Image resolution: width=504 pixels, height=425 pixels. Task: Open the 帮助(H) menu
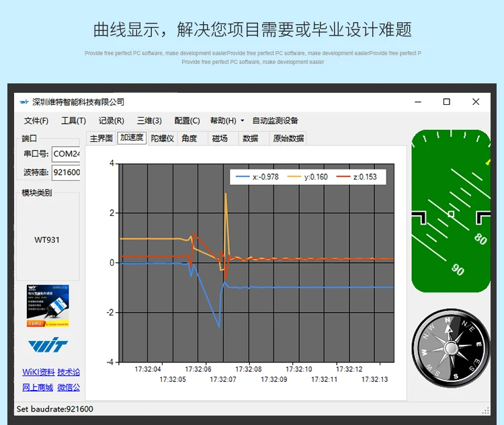223,120
